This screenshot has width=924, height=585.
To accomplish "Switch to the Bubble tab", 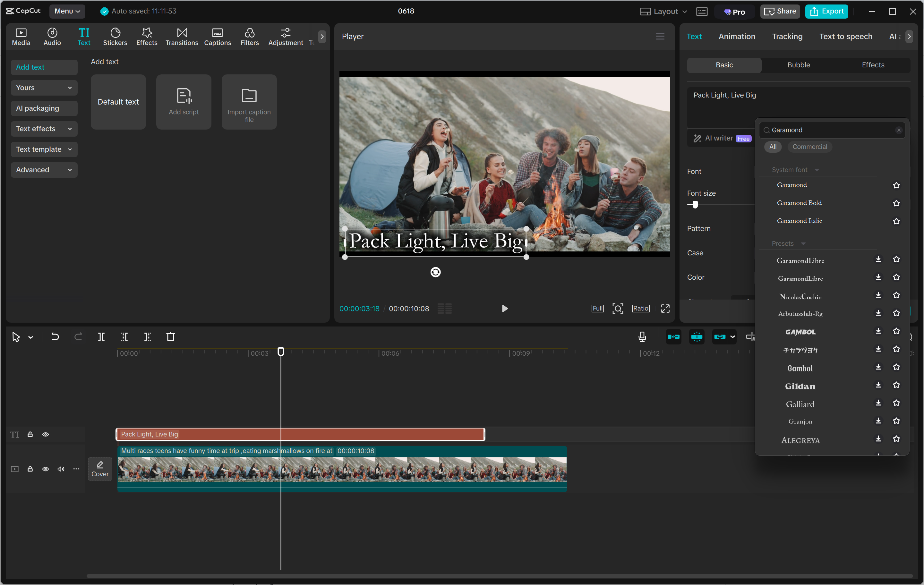I will (x=798, y=65).
